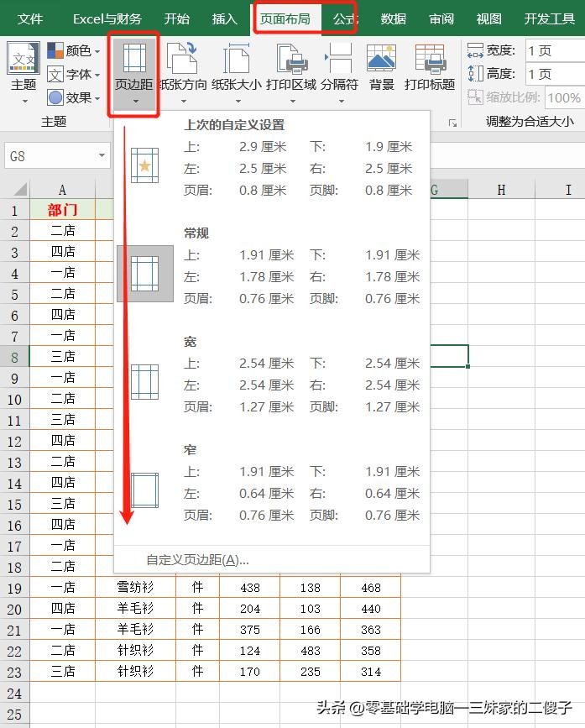
Task: Click the 分隔符 breaks icon
Action: point(338,60)
